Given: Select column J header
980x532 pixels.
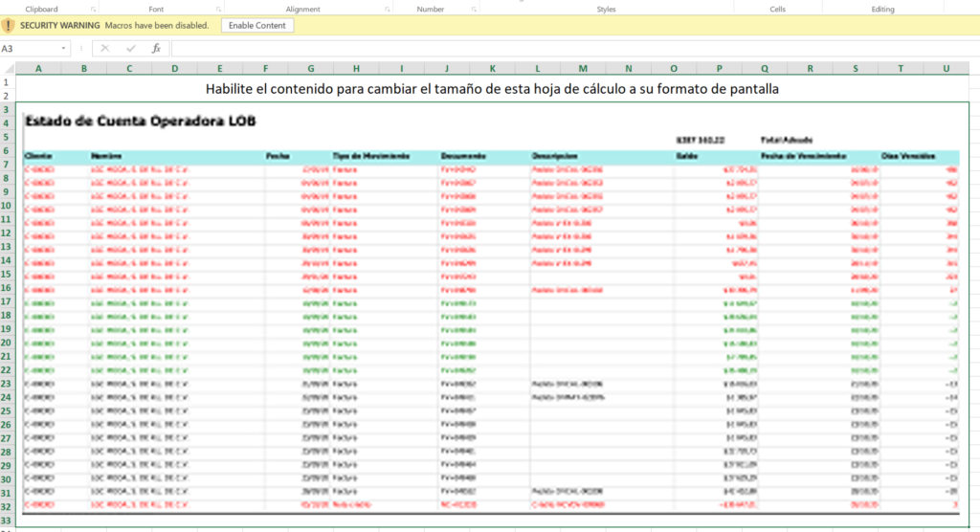Looking at the screenshot, I should [x=447, y=69].
